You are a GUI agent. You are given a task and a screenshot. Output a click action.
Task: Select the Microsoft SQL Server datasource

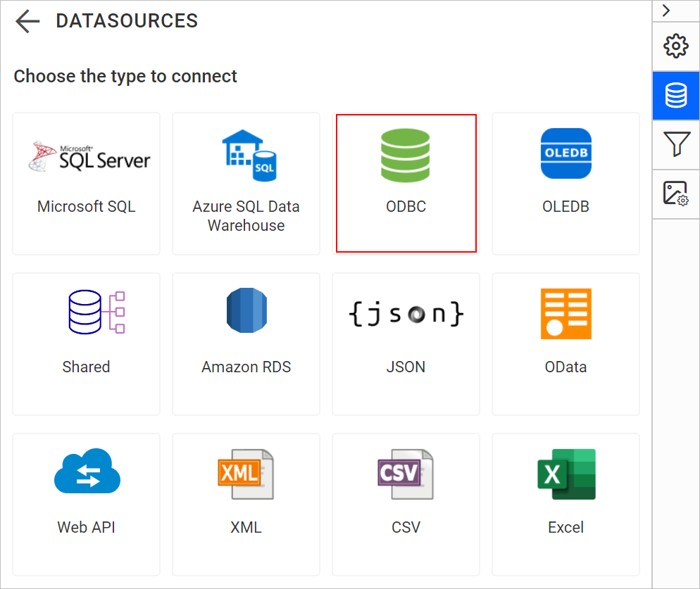[86, 184]
